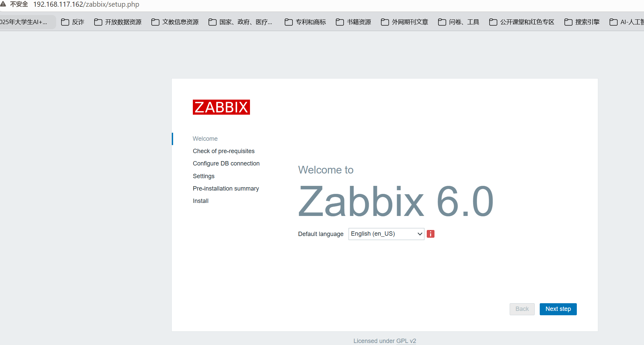Open the 书籍资源 bookmark folder

(353, 22)
